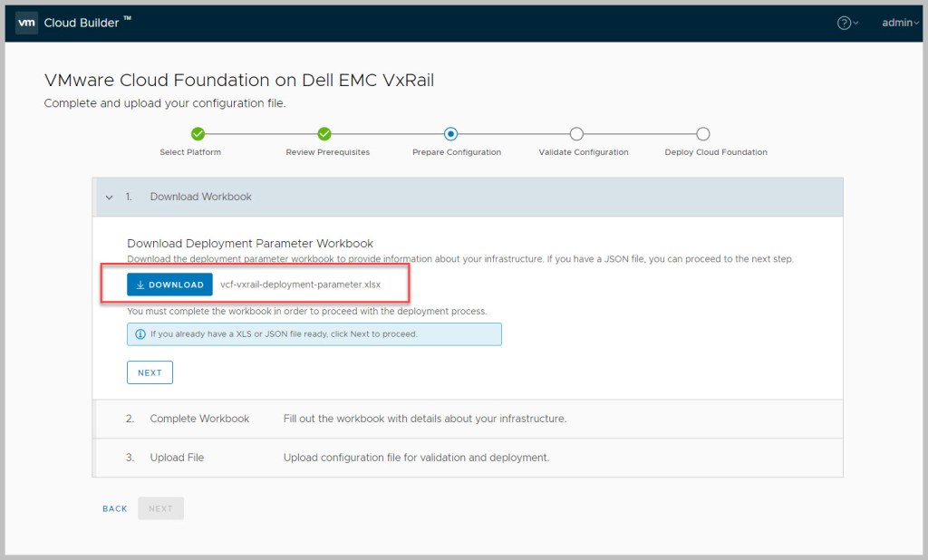Collapse the Download Workbook section chevron
The height and width of the screenshot is (560, 928).
click(109, 198)
